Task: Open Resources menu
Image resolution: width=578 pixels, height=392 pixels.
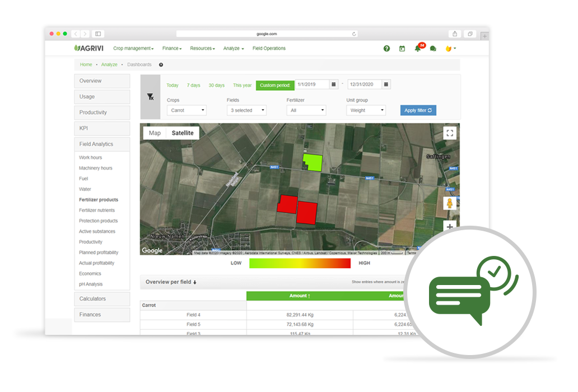Action: [202, 48]
